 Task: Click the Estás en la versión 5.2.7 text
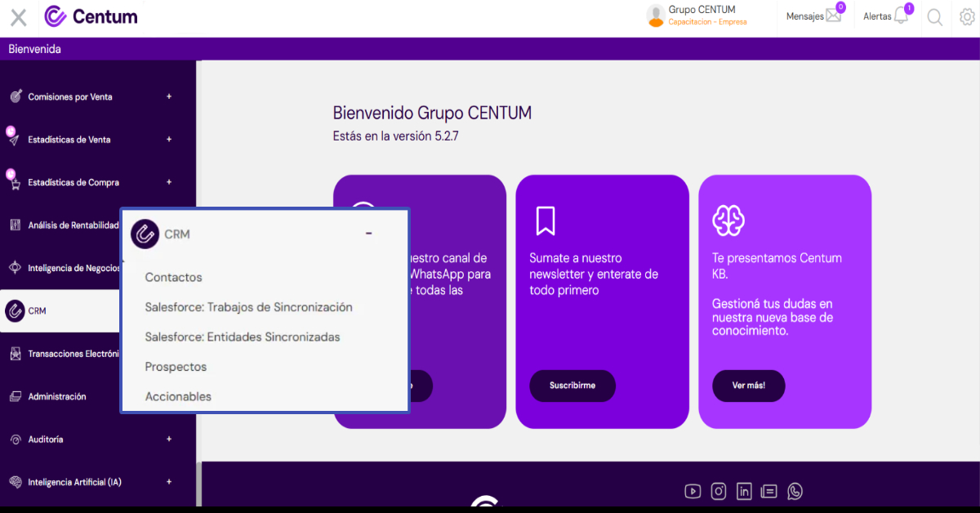pyautogui.click(x=395, y=136)
